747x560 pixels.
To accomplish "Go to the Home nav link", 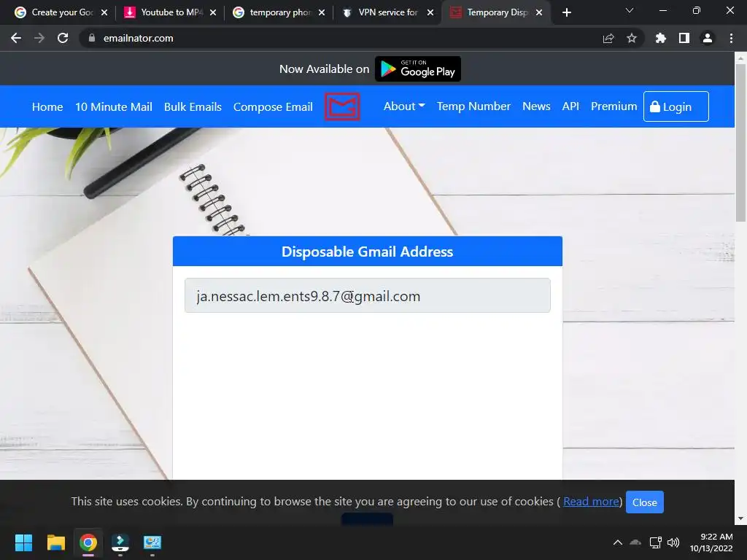I will [x=47, y=106].
